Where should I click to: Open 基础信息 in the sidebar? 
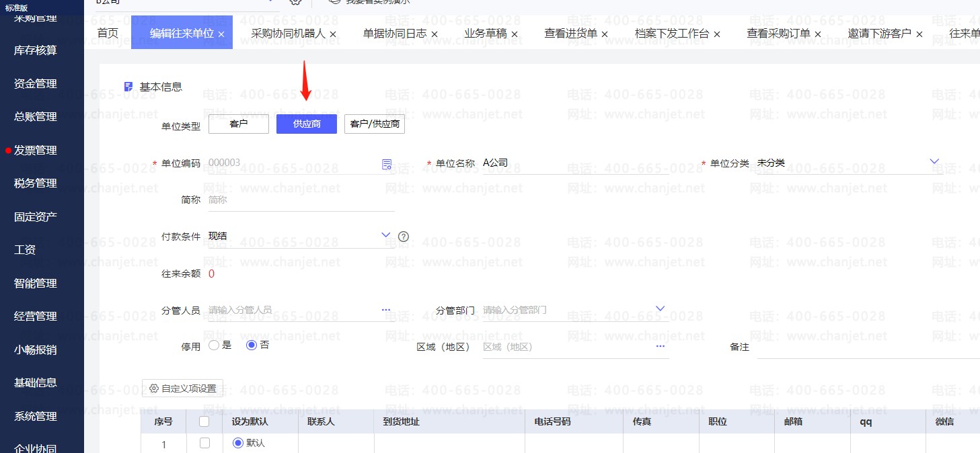click(36, 383)
